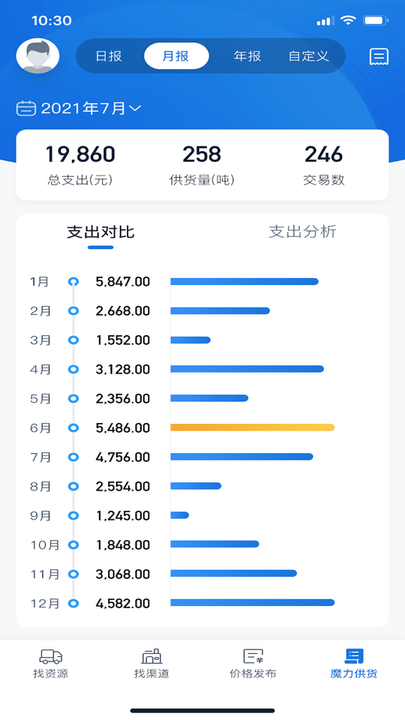Select the 支出对比 tab
Image resolution: width=405 pixels, height=720 pixels.
(x=101, y=232)
